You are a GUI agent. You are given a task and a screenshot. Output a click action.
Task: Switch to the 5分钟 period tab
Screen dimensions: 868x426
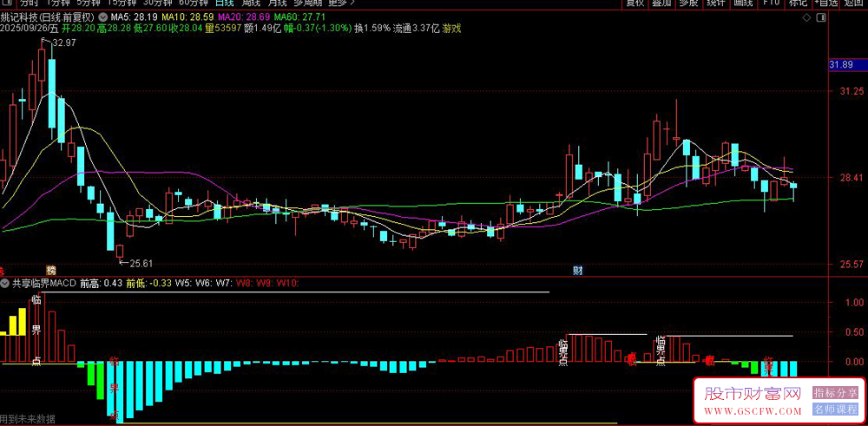point(89,3)
